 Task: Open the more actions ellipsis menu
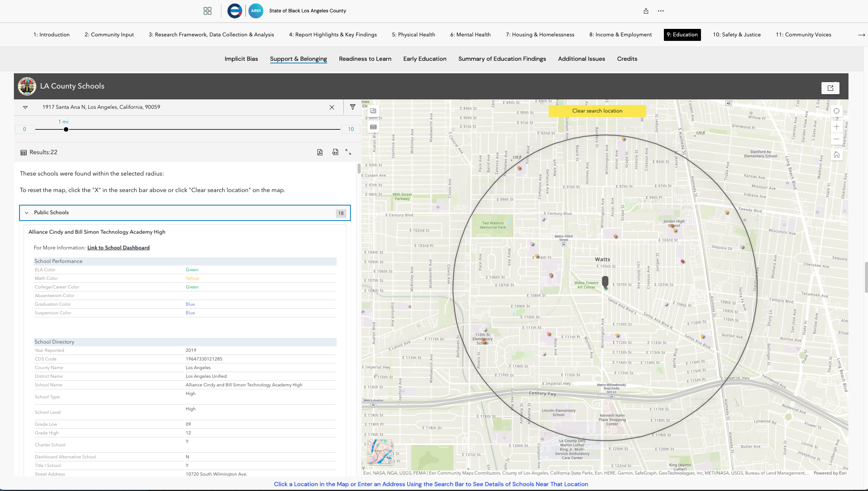(661, 11)
